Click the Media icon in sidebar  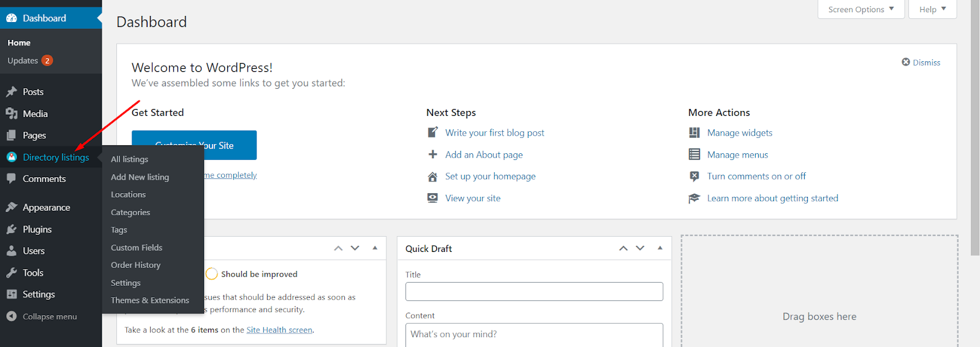pyautogui.click(x=12, y=113)
